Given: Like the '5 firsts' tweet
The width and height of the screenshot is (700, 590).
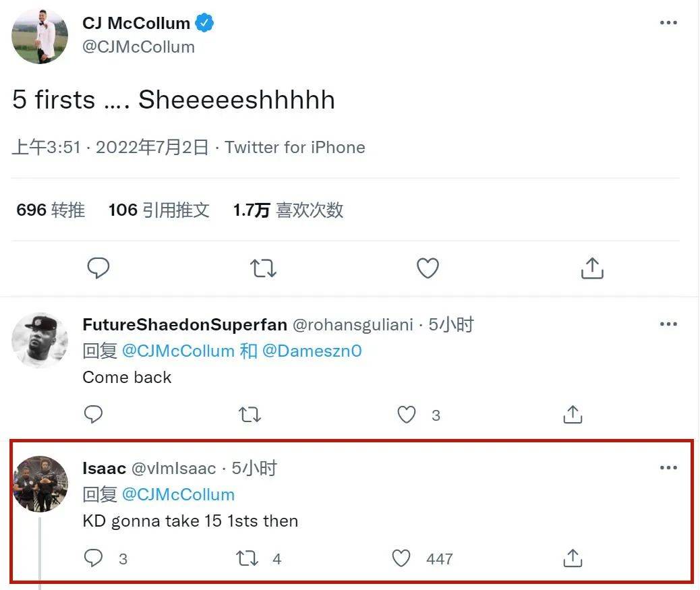Looking at the screenshot, I should point(428,268).
